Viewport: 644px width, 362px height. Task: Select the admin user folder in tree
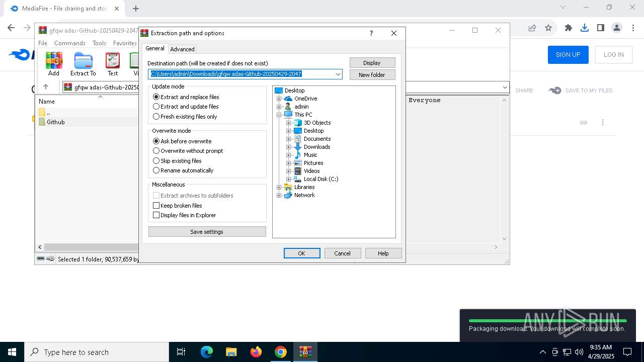click(x=301, y=107)
